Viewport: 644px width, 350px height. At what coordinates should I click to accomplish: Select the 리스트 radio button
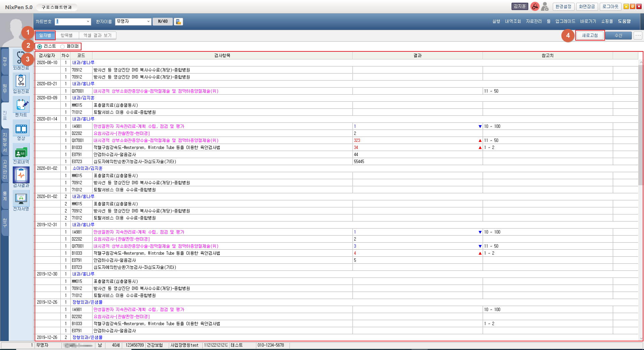40,47
